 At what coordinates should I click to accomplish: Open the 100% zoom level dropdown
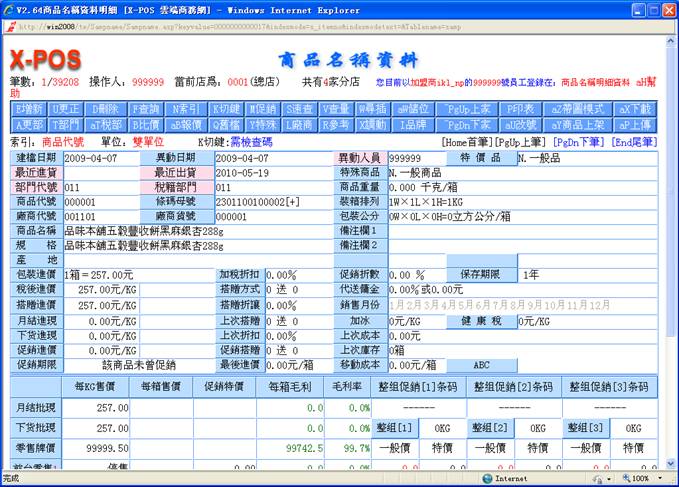point(651,479)
